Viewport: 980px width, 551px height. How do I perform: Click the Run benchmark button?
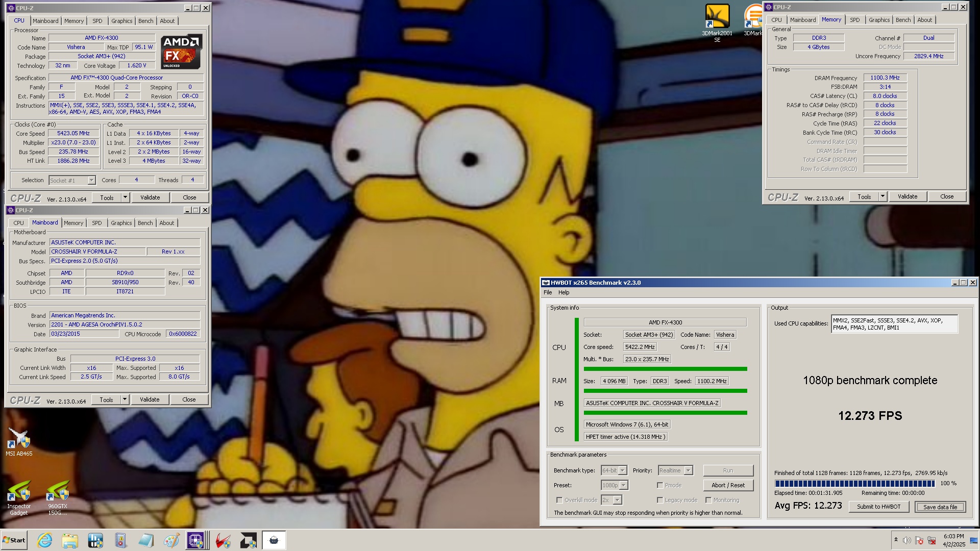click(728, 470)
